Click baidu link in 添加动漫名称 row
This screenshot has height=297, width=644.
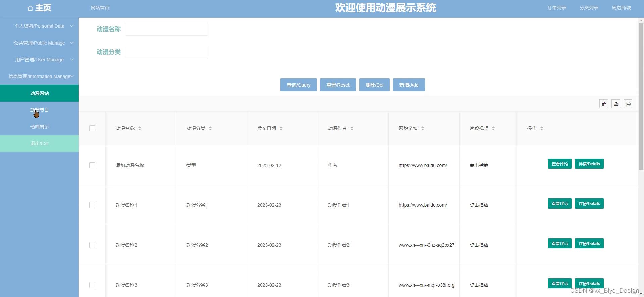click(x=423, y=165)
